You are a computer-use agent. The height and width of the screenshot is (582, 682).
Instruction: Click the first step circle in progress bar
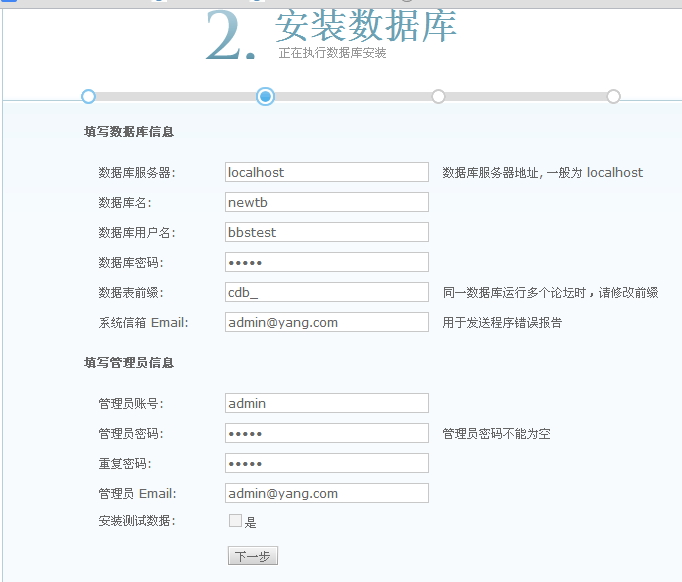[x=88, y=96]
